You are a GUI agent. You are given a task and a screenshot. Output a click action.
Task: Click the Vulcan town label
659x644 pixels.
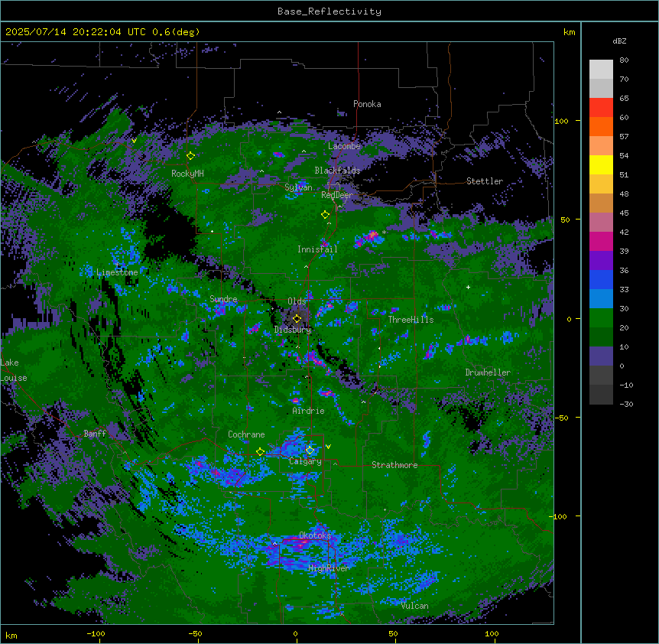pyautogui.click(x=414, y=606)
